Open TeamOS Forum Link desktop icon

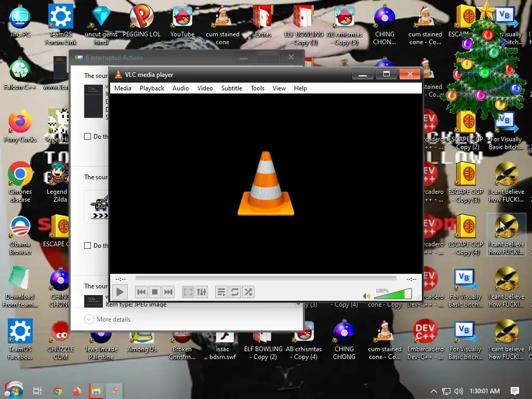coord(61,24)
